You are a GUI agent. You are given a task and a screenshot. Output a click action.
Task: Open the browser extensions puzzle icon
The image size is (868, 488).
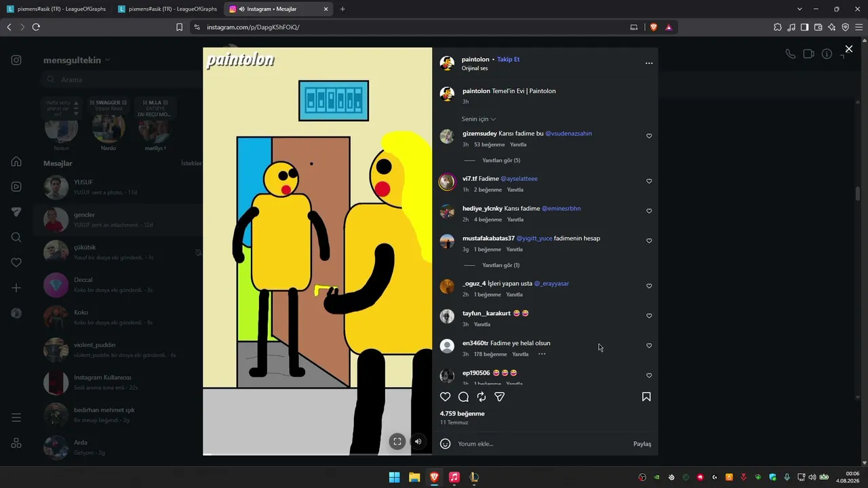pyautogui.click(x=778, y=27)
